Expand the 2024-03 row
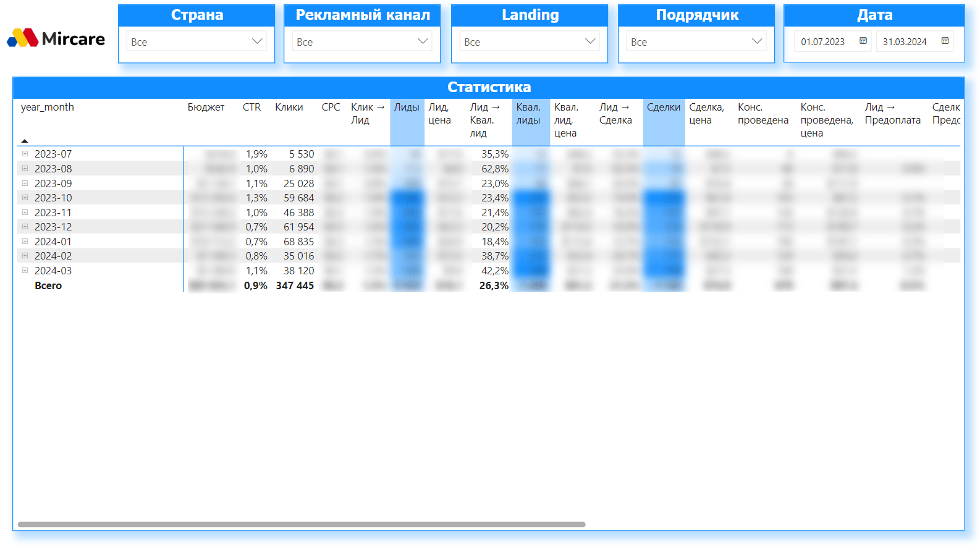Image resolution: width=980 pixels, height=548 pixels. 25,270
